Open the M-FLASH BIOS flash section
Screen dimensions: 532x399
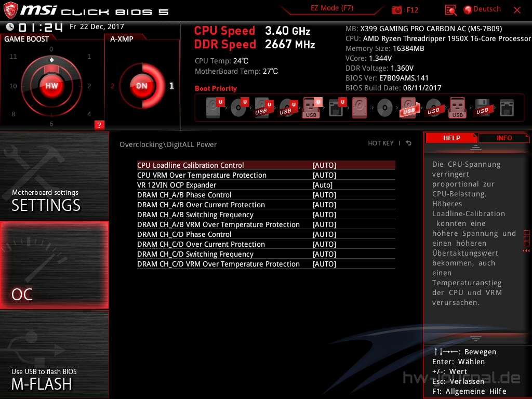(54, 354)
